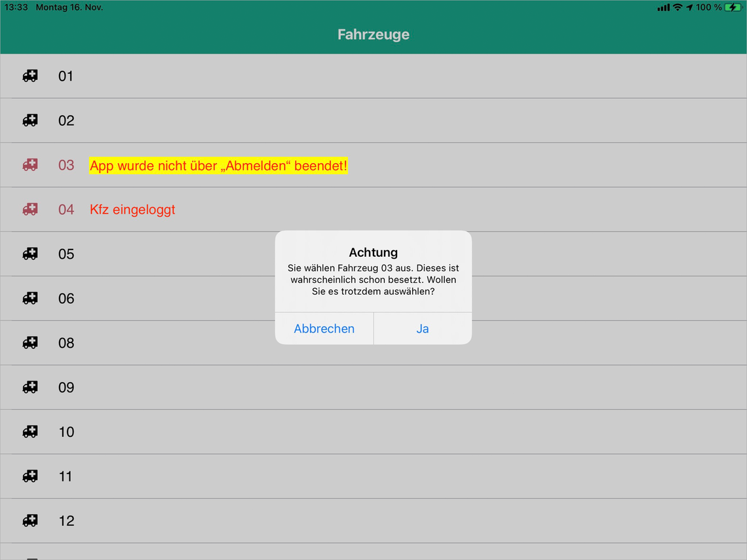Tap the highlighted Abmelden warning message
Viewport: 747px width, 560px height.
point(218,165)
